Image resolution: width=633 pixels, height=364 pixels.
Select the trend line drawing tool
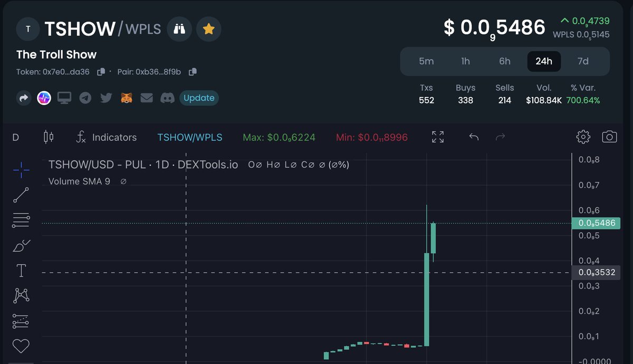coord(21,195)
